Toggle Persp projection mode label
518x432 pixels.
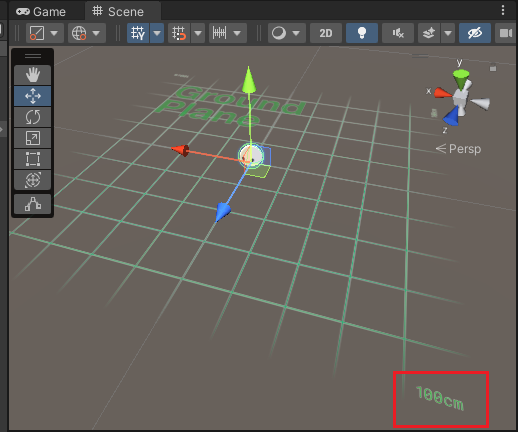tap(459, 149)
